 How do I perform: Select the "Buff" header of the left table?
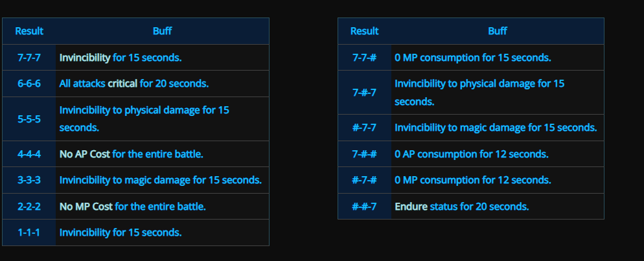pos(162,31)
